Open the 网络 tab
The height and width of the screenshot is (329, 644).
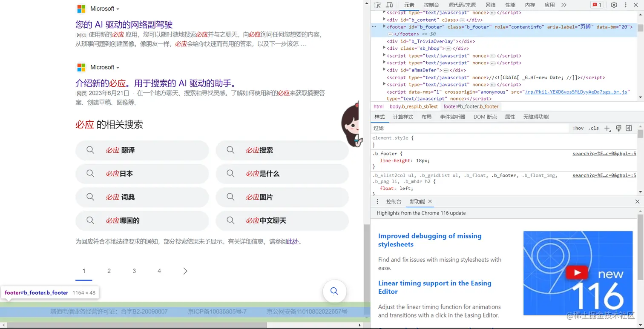[491, 5]
